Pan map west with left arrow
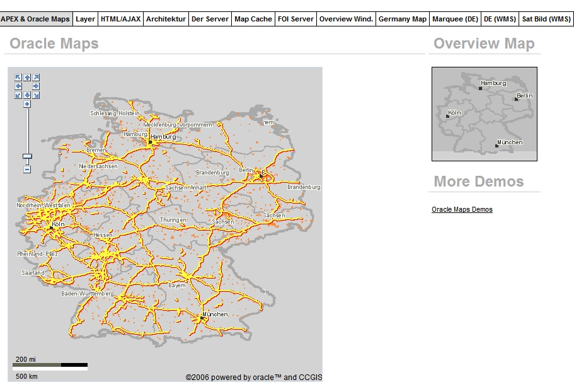 [x=18, y=86]
